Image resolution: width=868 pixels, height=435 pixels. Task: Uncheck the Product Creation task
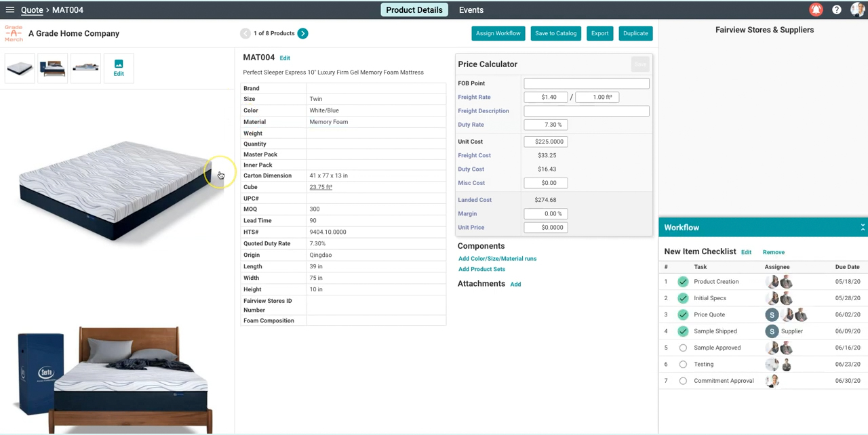tap(683, 282)
